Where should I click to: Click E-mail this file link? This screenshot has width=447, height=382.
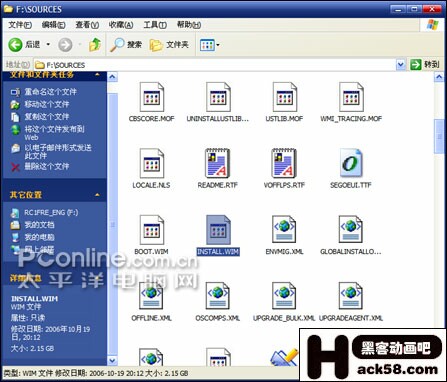pos(51,151)
